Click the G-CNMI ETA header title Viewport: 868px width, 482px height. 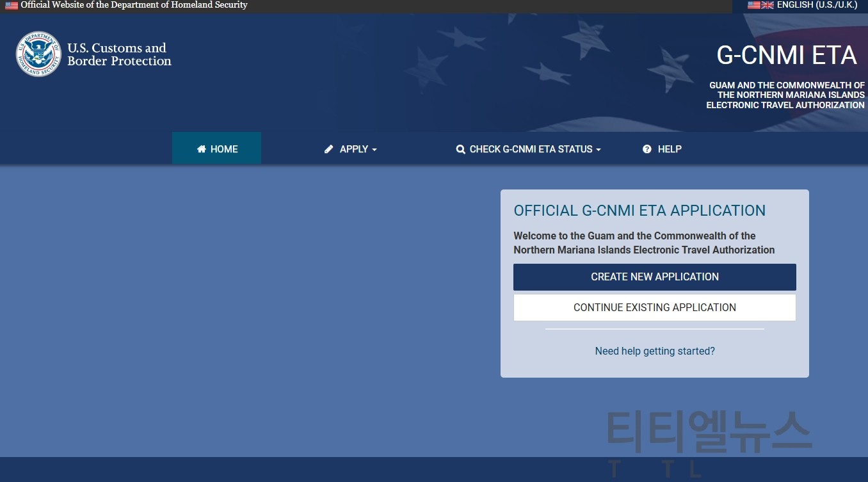[x=786, y=56]
